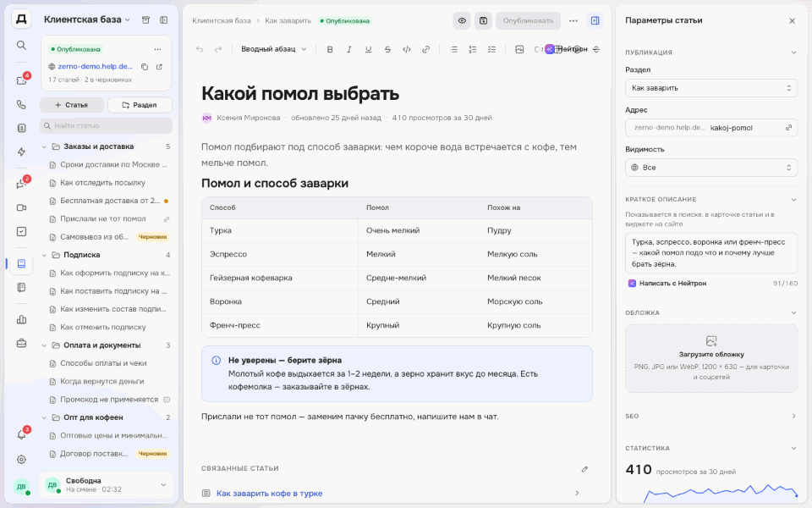Viewport: 812px width, 508px height.
Task: Apply strikethrough formatting
Action: (x=387, y=49)
